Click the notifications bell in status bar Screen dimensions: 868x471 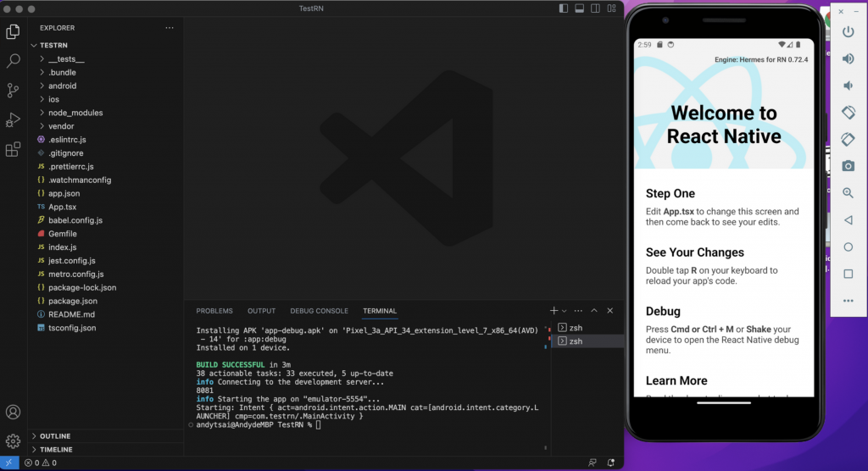610,463
